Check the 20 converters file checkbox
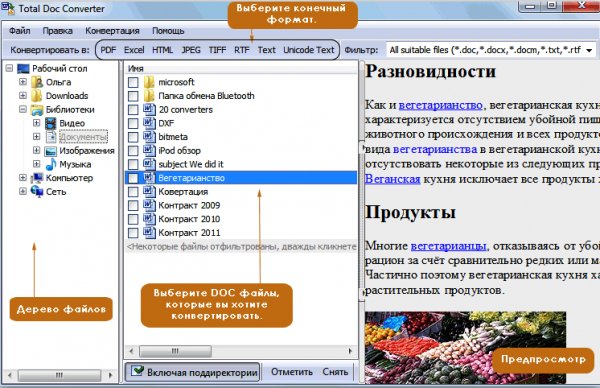This screenshot has width=600, height=388. (x=133, y=110)
